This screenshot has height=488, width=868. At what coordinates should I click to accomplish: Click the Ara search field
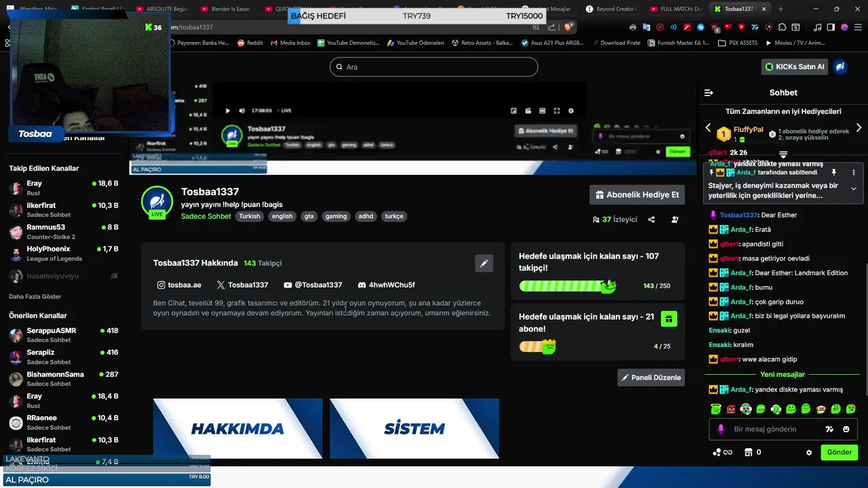(x=434, y=66)
